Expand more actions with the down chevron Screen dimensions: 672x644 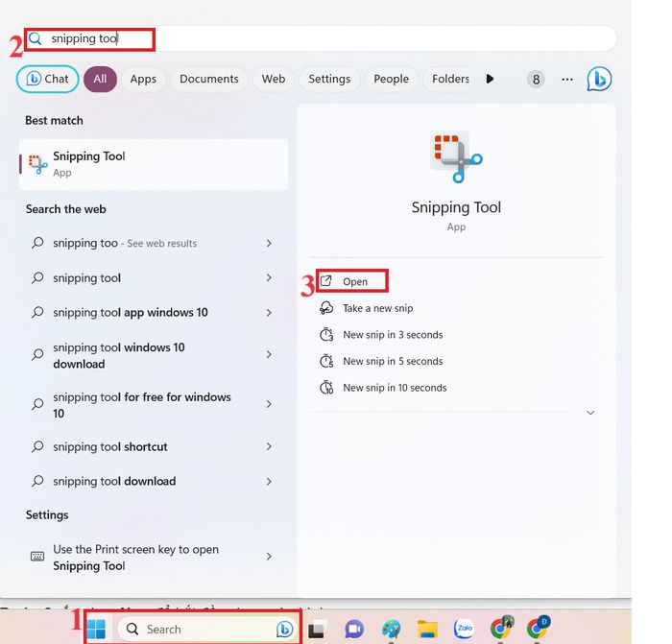click(590, 413)
